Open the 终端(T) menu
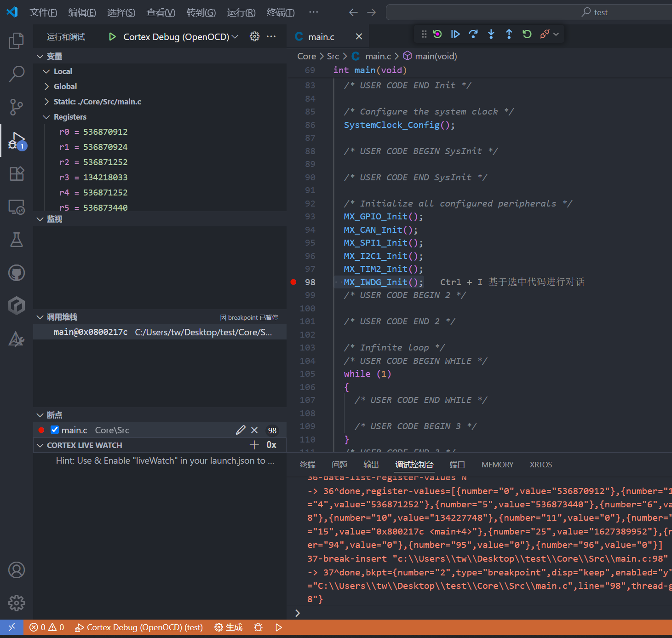672x638 pixels. click(x=281, y=12)
